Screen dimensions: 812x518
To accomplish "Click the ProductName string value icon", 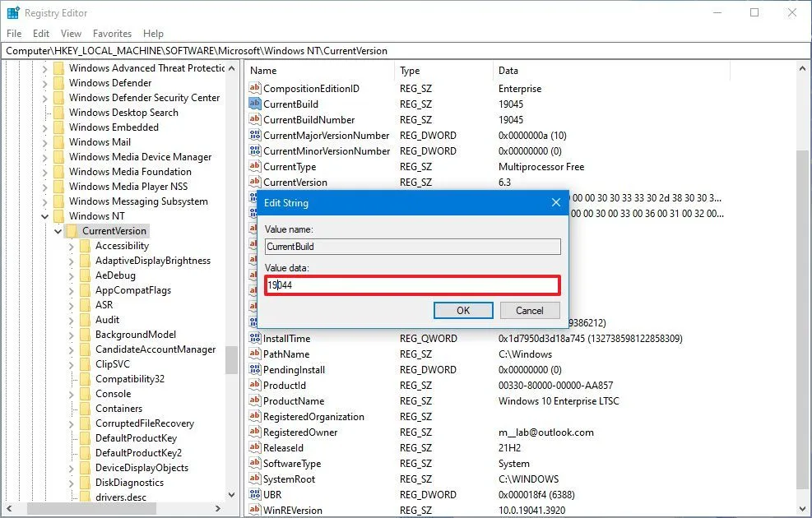I will tap(255, 401).
